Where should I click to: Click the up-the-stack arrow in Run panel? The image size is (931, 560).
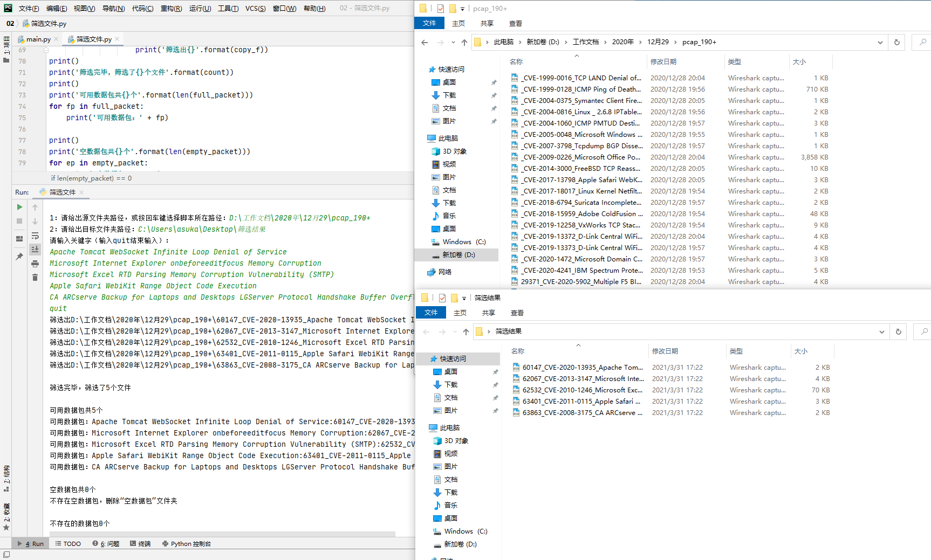pos(35,207)
